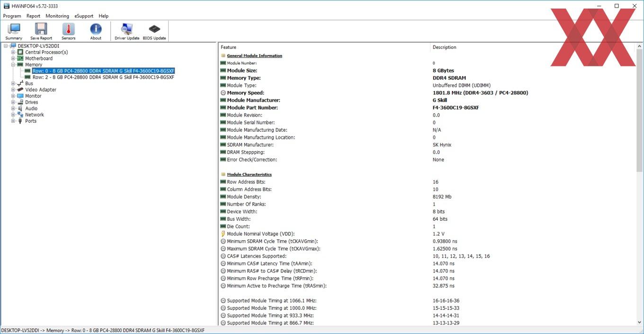Click the details pane scroll down arrow
This screenshot has width=644, height=334.
pos(640,322)
